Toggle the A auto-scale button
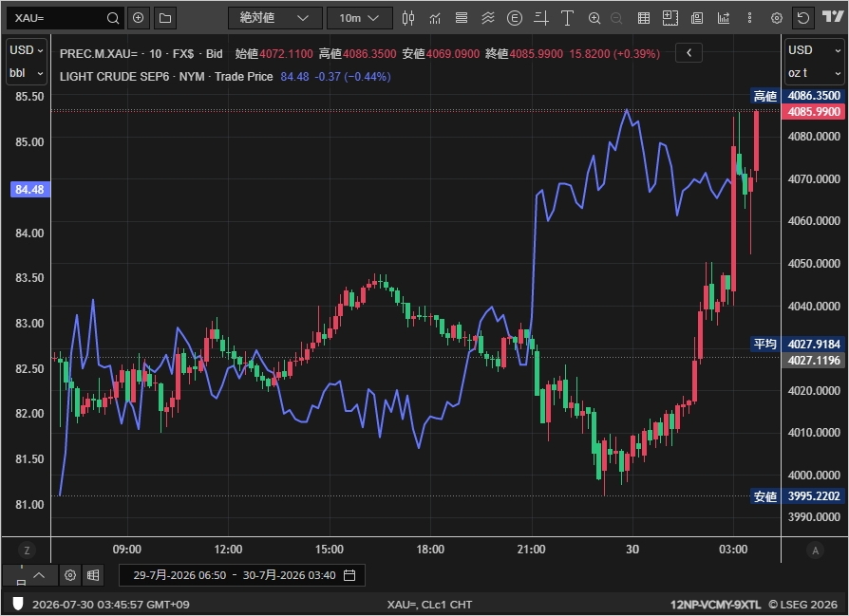The height and width of the screenshot is (616, 849). click(x=815, y=551)
